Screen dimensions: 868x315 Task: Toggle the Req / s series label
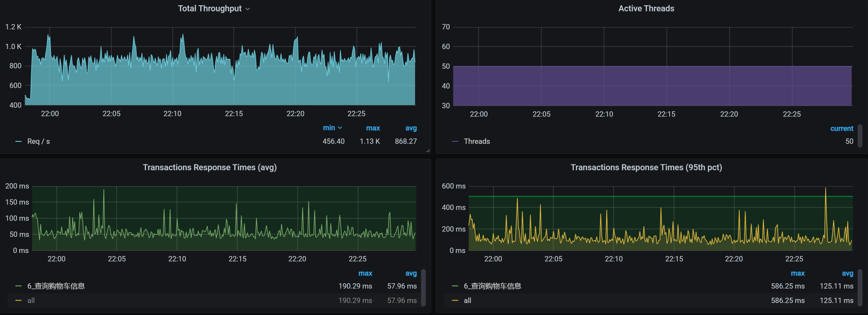[38, 141]
